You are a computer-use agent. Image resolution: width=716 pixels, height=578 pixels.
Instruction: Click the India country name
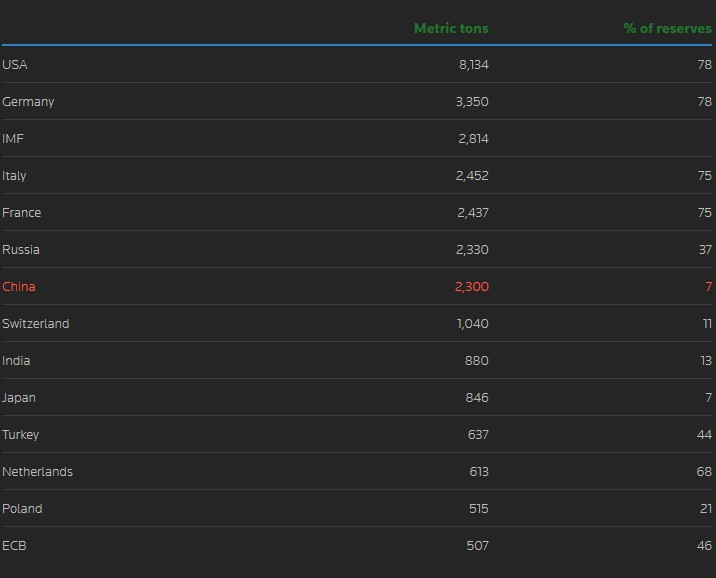pos(16,361)
